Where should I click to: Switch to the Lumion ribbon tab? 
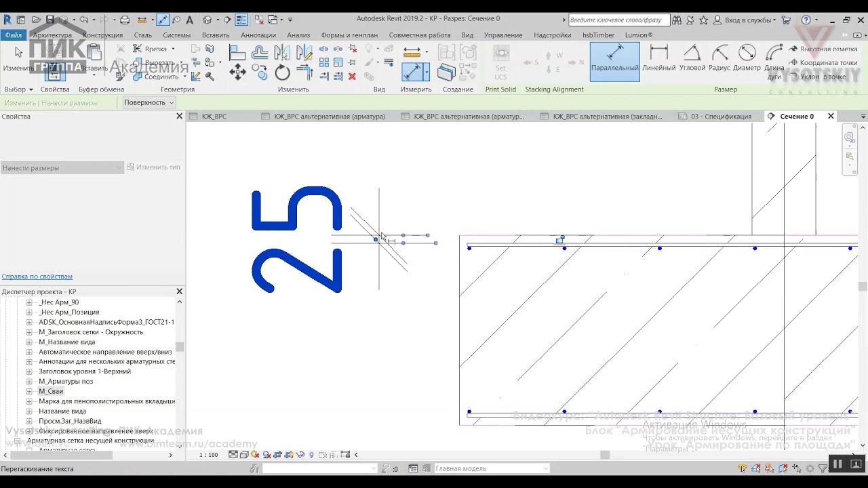(x=639, y=35)
